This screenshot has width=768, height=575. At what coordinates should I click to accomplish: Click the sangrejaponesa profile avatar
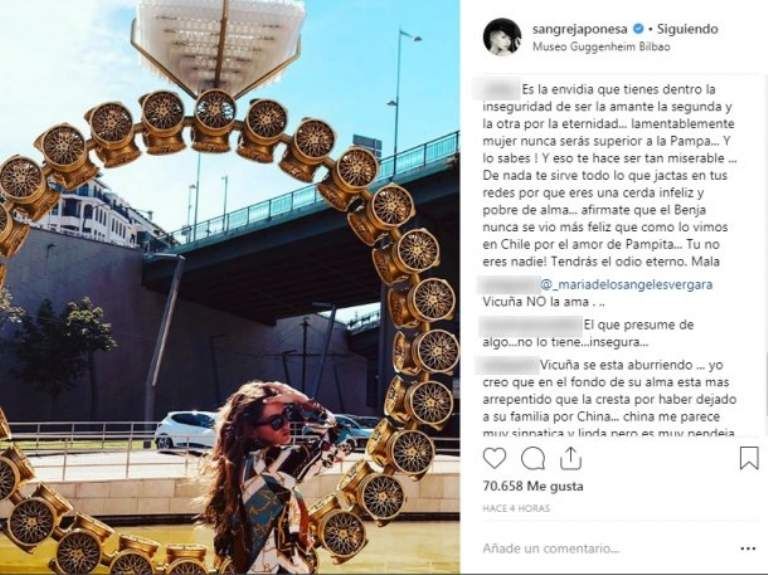pyautogui.click(x=501, y=37)
